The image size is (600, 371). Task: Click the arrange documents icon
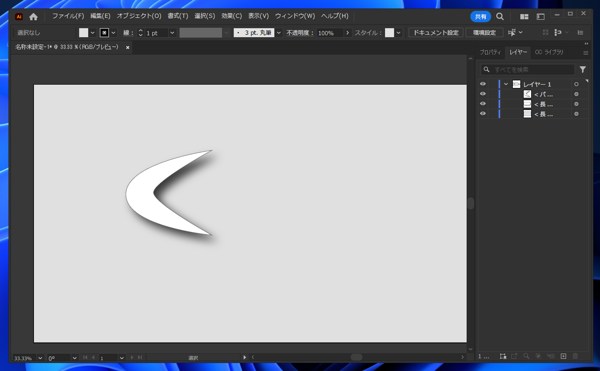point(524,16)
